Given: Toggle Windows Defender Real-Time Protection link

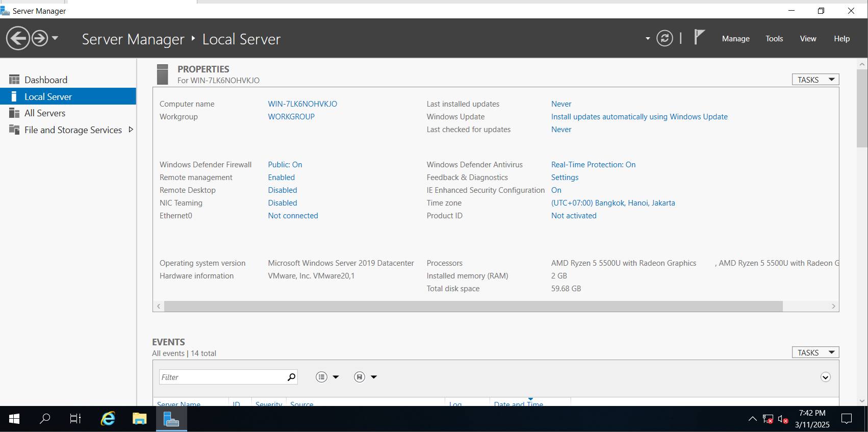Looking at the screenshot, I should [593, 165].
